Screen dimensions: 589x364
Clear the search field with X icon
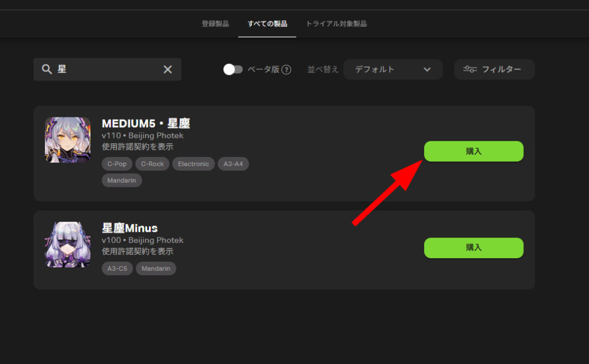[x=167, y=69]
